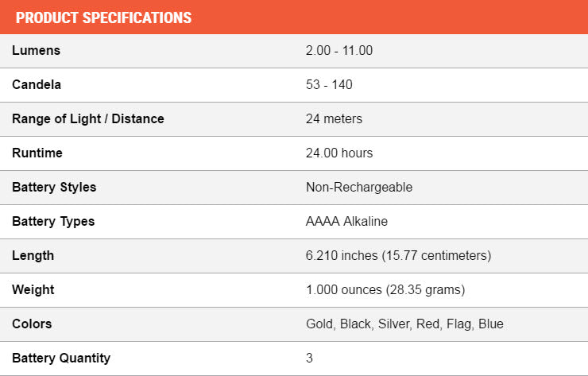Screen dimensions: 588x376
Task: Click the 24.00 hours value
Action: pyautogui.click(x=339, y=153)
